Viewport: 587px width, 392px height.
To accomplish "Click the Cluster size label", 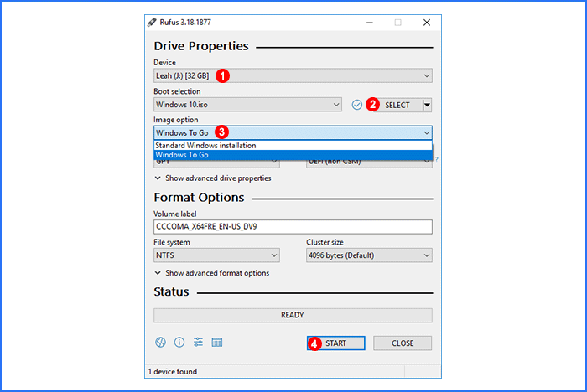I will tap(325, 242).
